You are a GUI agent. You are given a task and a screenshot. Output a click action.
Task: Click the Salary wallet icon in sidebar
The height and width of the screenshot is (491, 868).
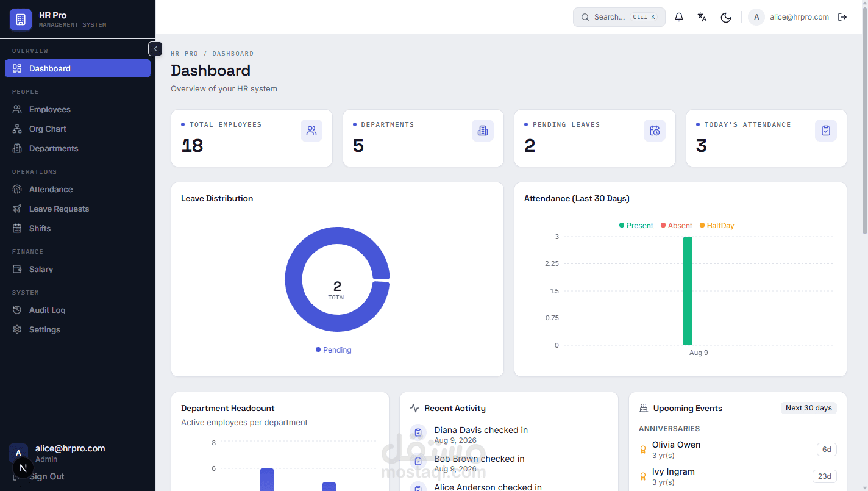coord(17,269)
